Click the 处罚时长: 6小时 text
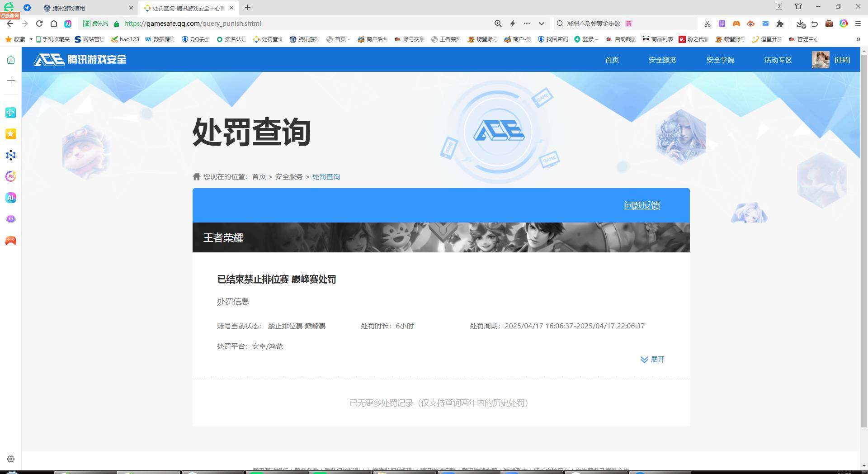868x474 pixels. pos(387,326)
